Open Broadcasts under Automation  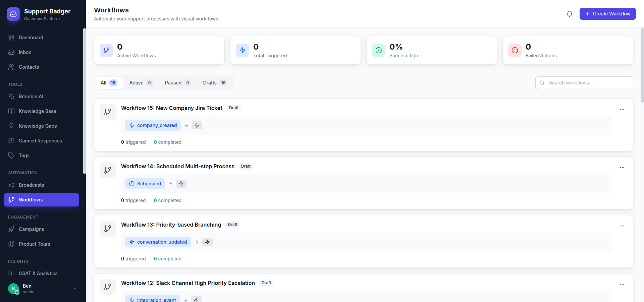tap(31, 185)
